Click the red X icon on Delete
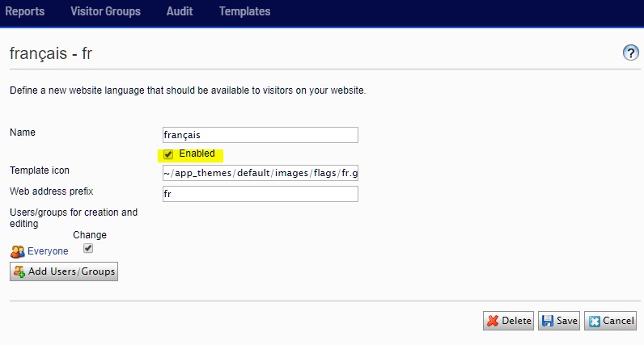The image size is (644, 345). tap(493, 321)
